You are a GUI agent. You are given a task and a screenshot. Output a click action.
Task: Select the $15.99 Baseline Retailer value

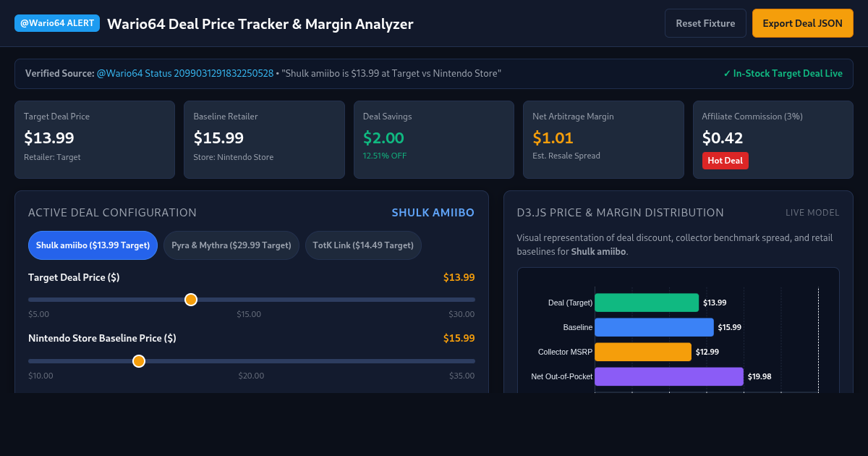(218, 138)
